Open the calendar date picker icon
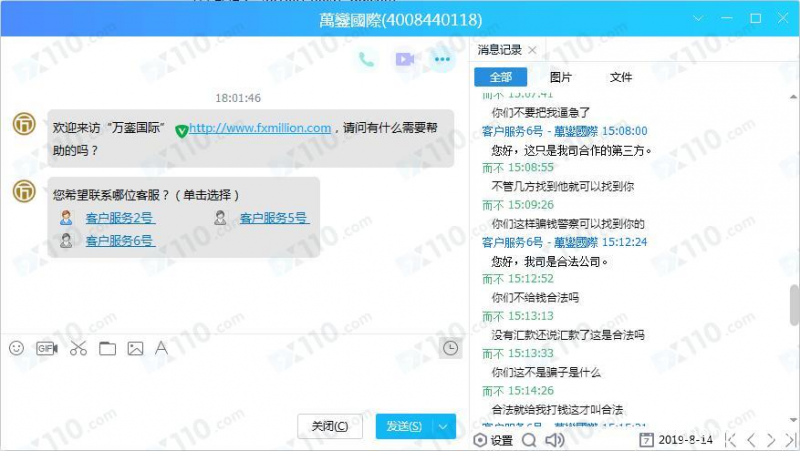 (x=646, y=440)
